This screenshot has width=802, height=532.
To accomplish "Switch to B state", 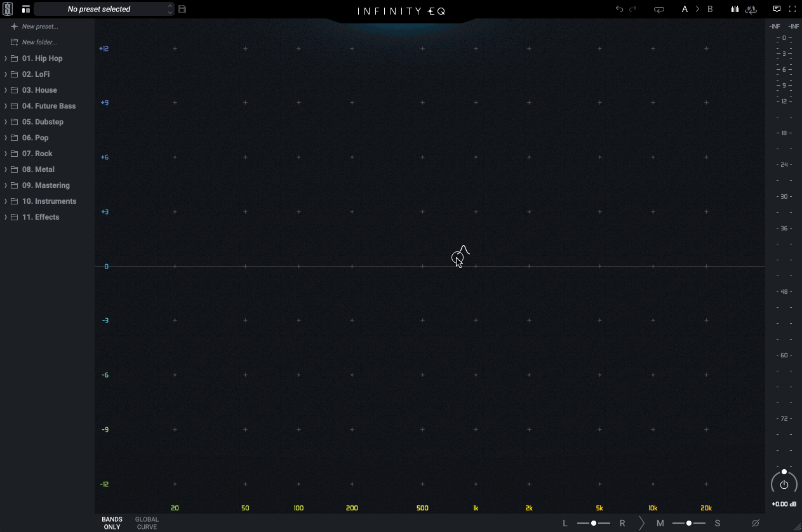I will pos(710,9).
